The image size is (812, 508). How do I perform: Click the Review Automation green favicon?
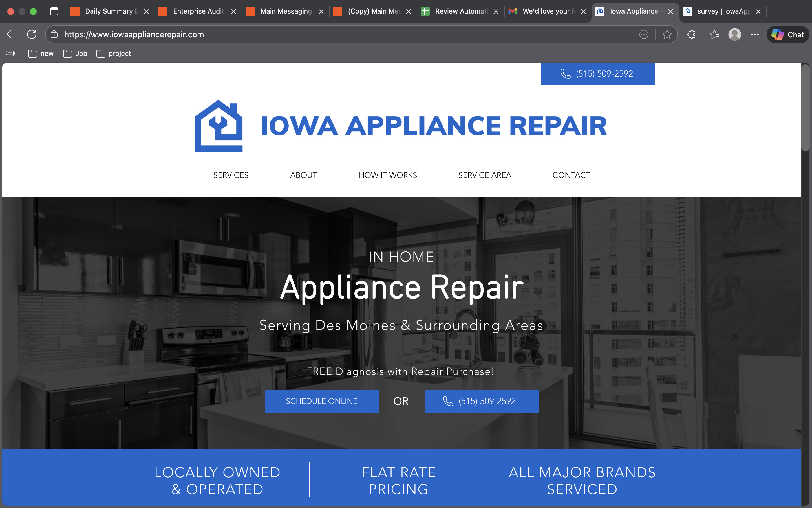(425, 11)
